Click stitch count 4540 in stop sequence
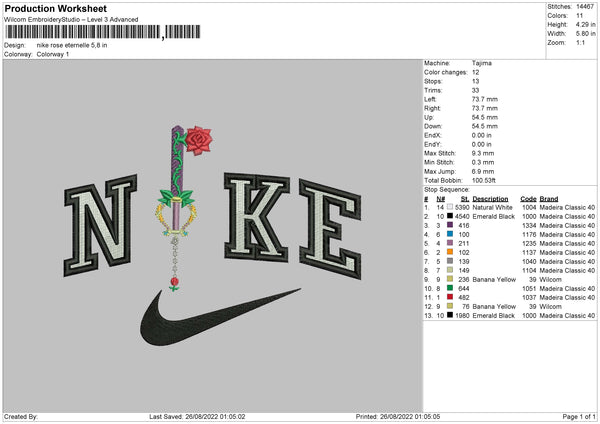This screenshot has width=600, height=424. pos(462,217)
